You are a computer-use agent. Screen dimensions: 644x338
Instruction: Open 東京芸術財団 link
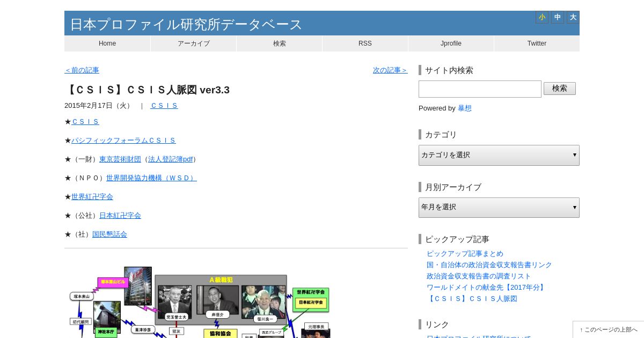tap(120, 159)
